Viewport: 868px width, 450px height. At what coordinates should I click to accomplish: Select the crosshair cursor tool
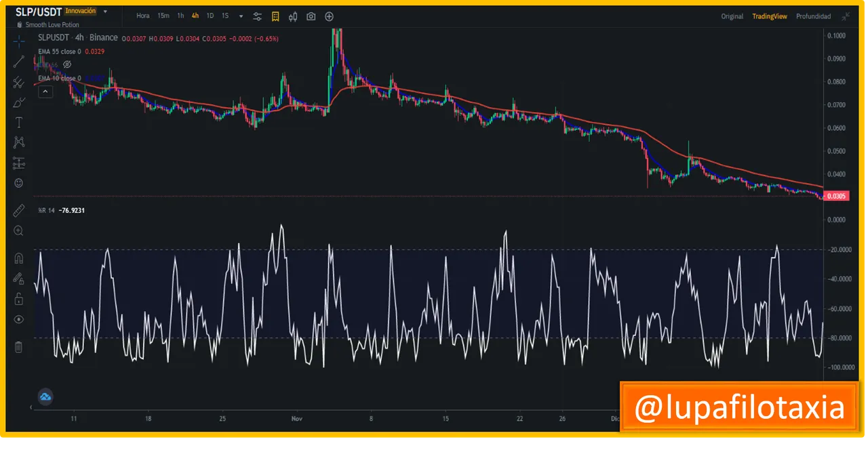point(19,41)
